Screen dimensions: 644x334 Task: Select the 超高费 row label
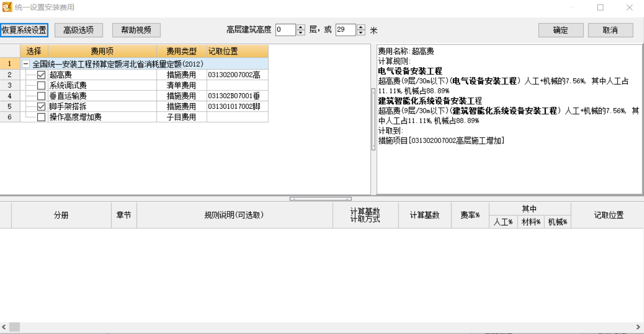point(60,75)
